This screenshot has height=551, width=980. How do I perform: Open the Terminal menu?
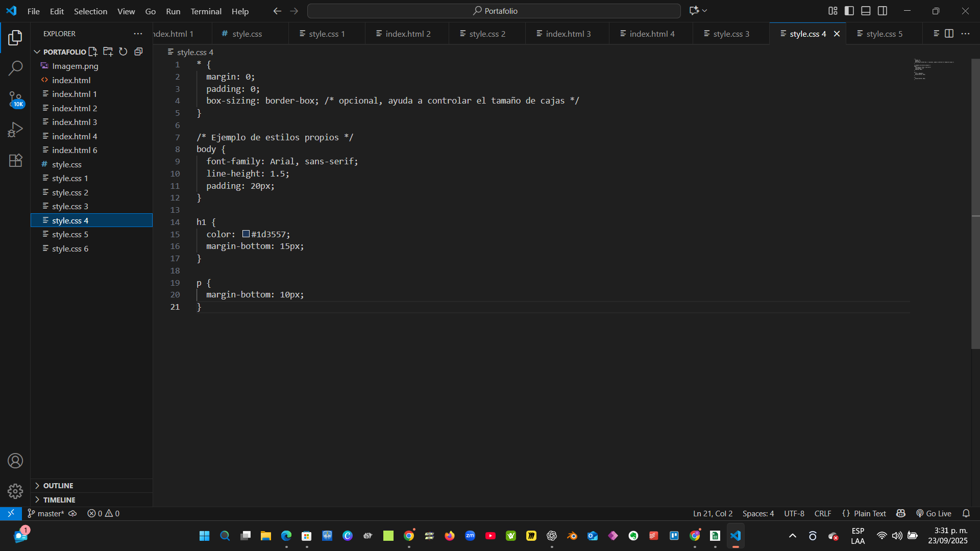[206, 11]
